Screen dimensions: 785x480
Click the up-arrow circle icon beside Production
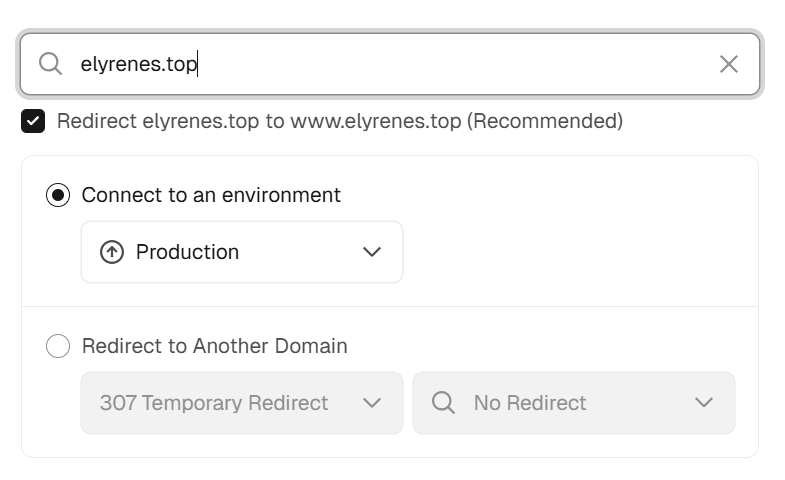(112, 252)
